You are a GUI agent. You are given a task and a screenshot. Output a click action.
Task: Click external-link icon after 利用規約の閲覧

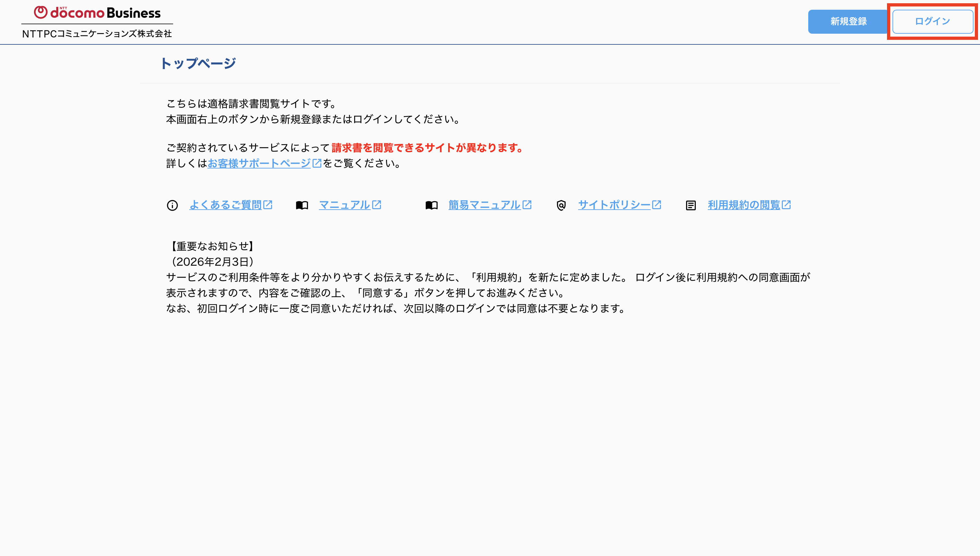point(787,205)
